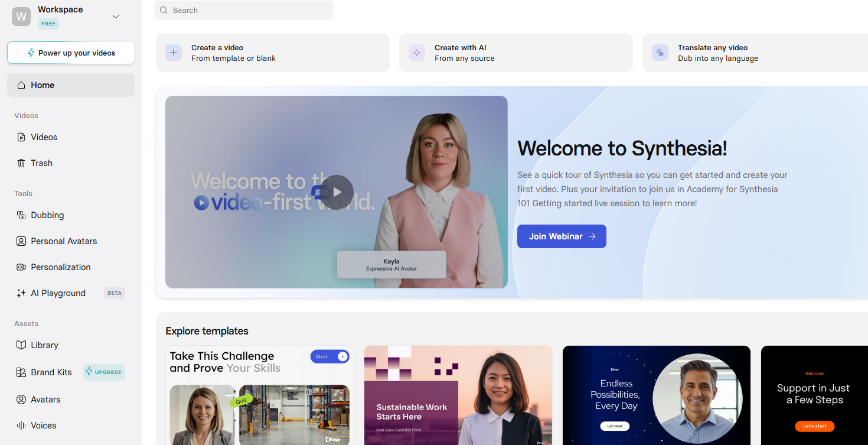Image resolution: width=868 pixels, height=445 pixels.
Task: Click the Welcome to Synthesia! heading
Action: click(622, 148)
